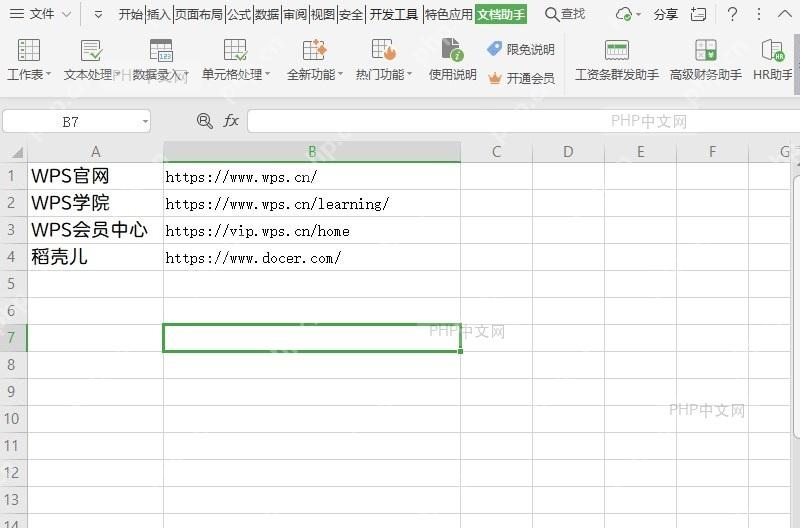
Task: Select row 1 header
Action: pyautogui.click(x=11, y=176)
